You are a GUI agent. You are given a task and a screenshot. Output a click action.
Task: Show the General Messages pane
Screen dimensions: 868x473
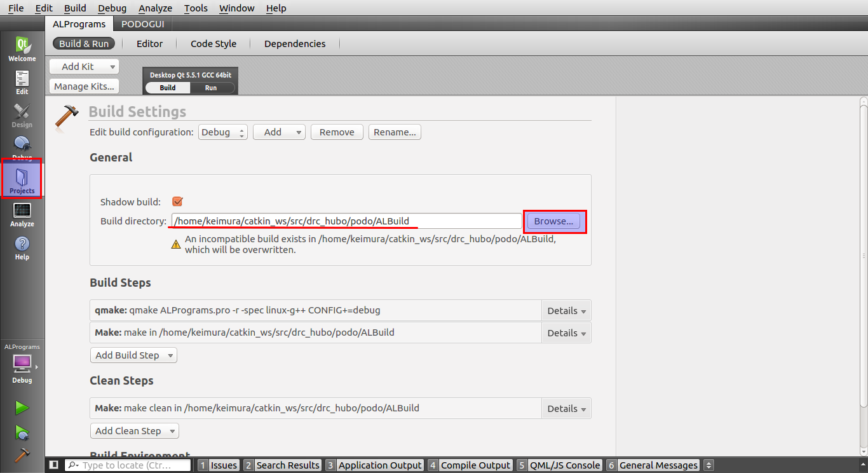[x=653, y=465]
